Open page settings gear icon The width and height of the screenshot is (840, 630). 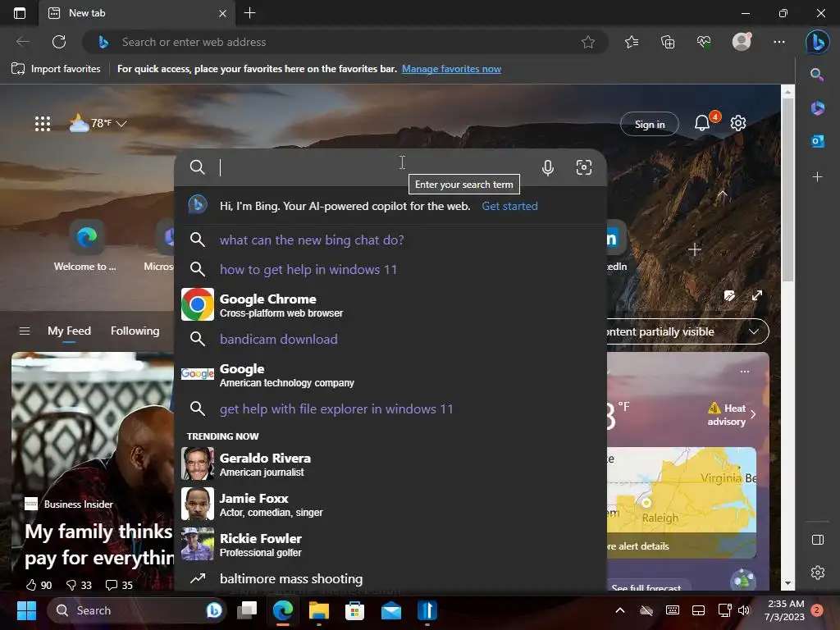[738, 123]
